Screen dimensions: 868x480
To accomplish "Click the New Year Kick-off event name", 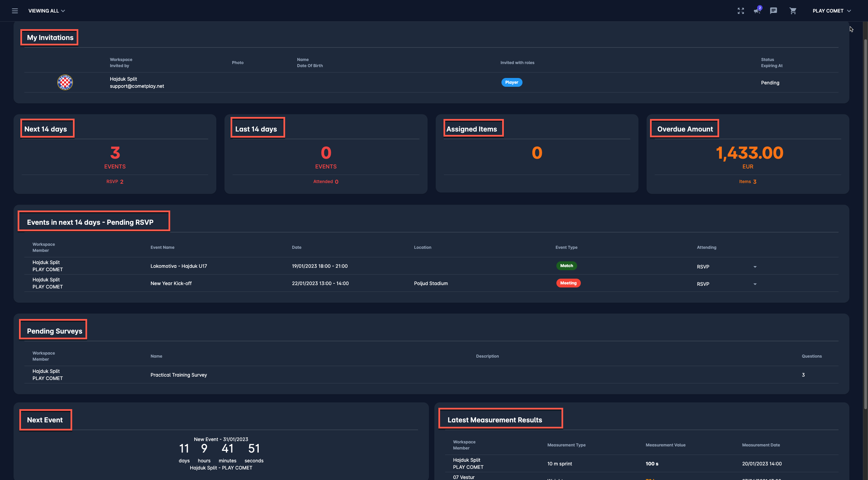I will 171,283.
